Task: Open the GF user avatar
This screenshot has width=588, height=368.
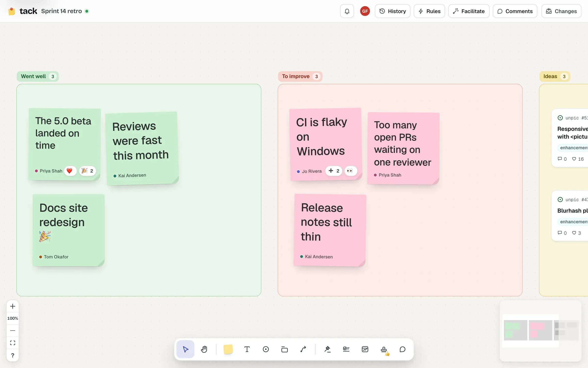Action: tap(365, 11)
